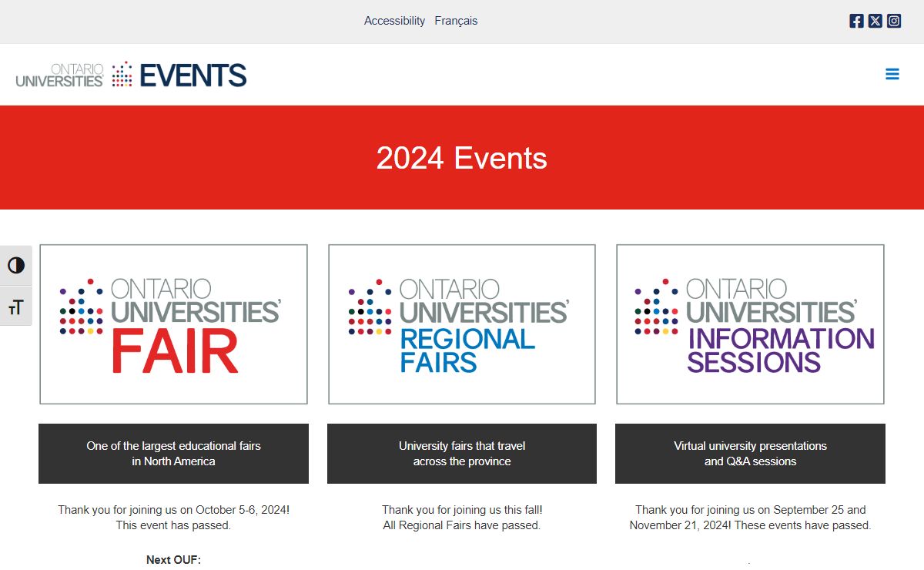
Task: Toggle high contrast mode
Action: pyautogui.click(x=16, y=266)
